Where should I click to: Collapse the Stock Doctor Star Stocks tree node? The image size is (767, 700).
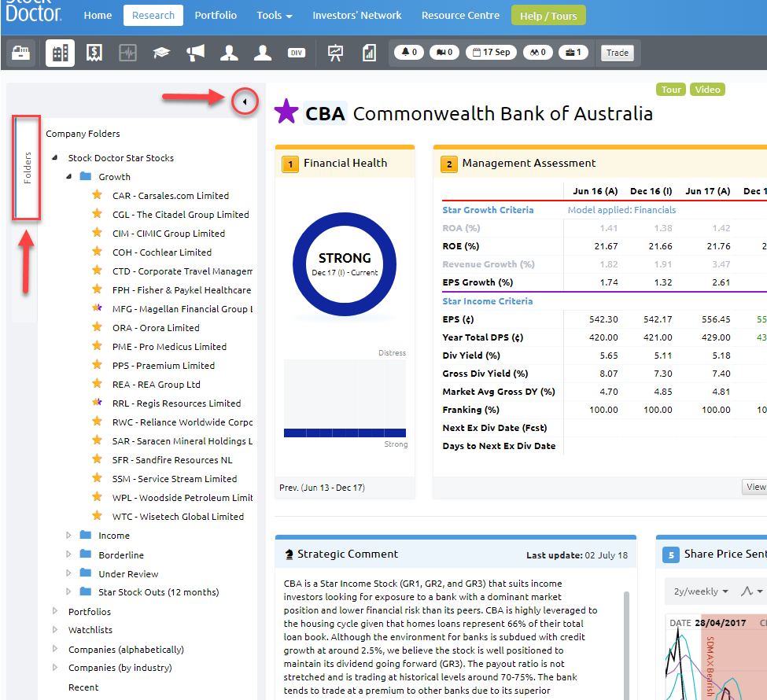[55, 157]
